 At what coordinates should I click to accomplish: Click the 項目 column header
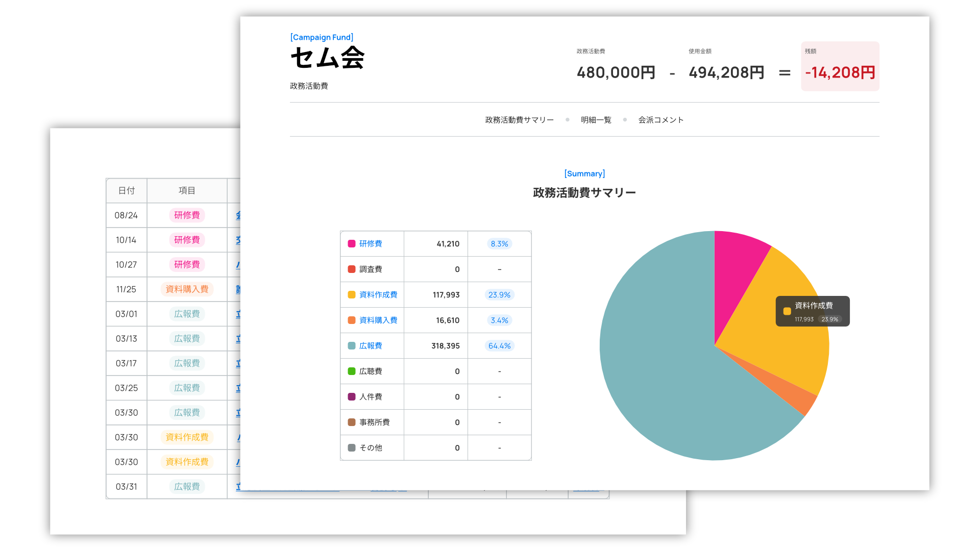coord(187,191)
